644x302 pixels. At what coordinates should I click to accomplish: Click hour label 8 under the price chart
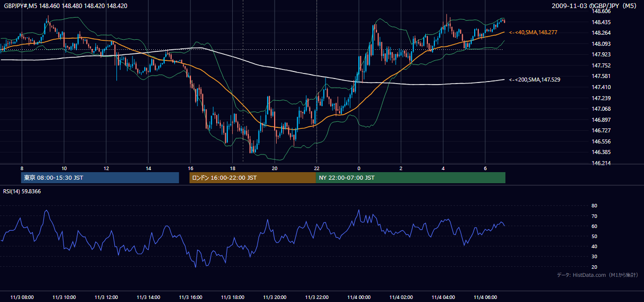[x=22, y=168]
